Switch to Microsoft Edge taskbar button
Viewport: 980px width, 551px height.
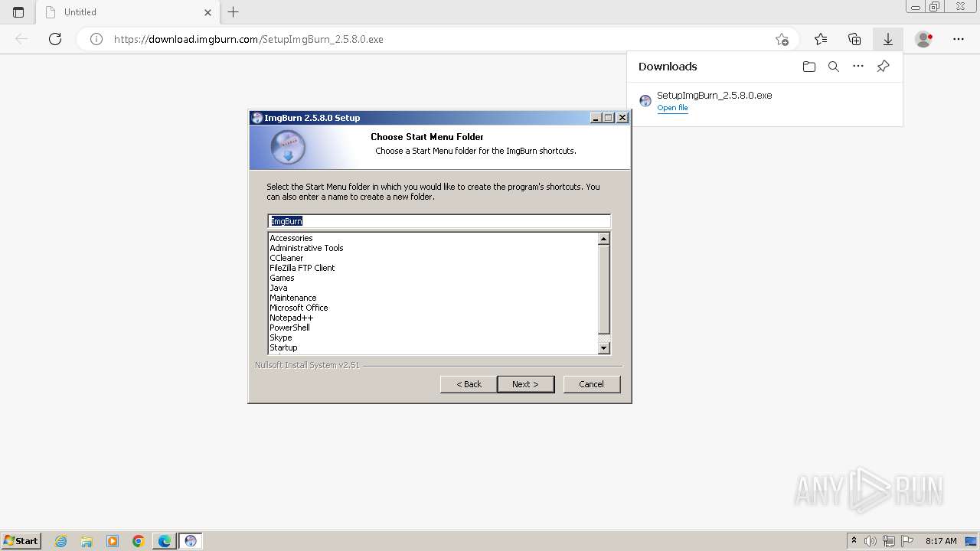[x=165, y=541]
